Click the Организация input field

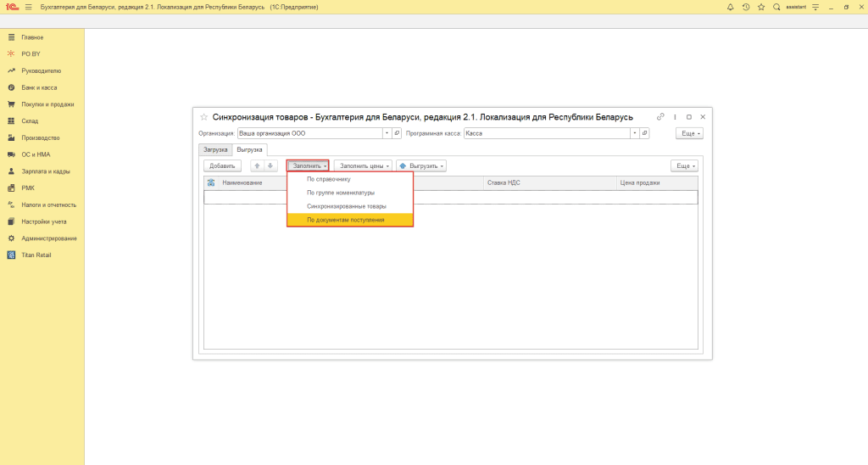(310, 133)
